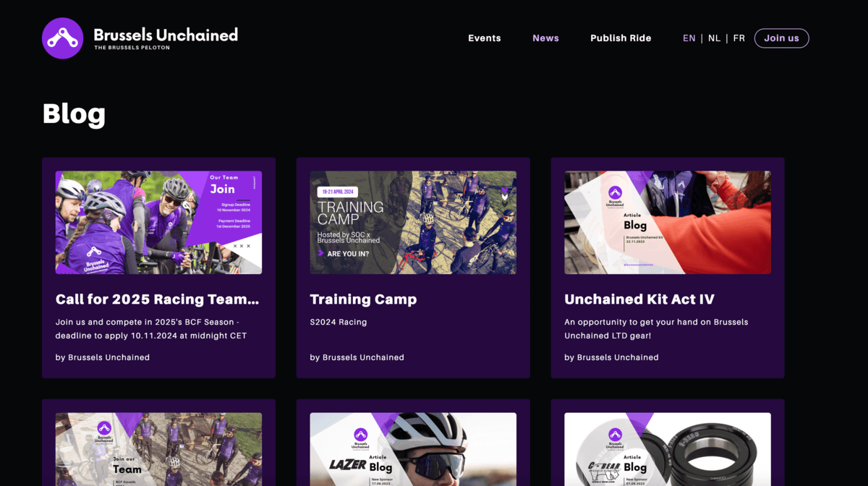Click the ARE YOU IN arrow icon
The width and height of the screenshot is (868, 486).
320,253
